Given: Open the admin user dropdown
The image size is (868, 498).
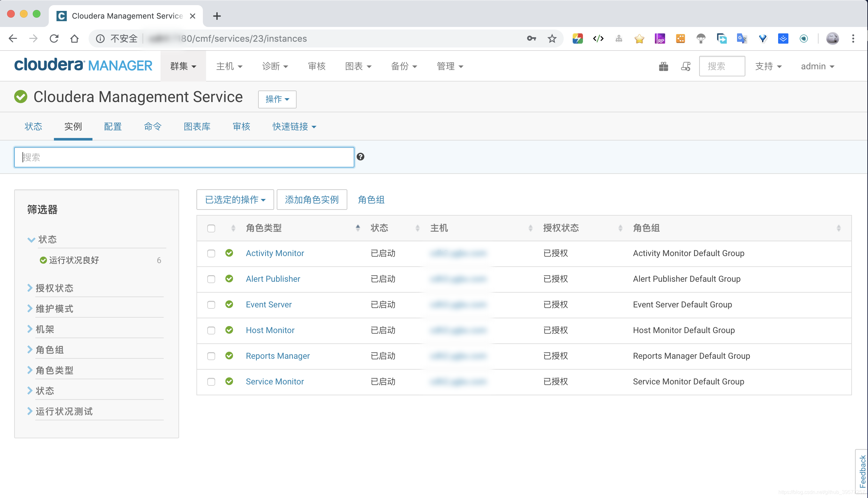Looking at the screenshot, I should point(818,66).
